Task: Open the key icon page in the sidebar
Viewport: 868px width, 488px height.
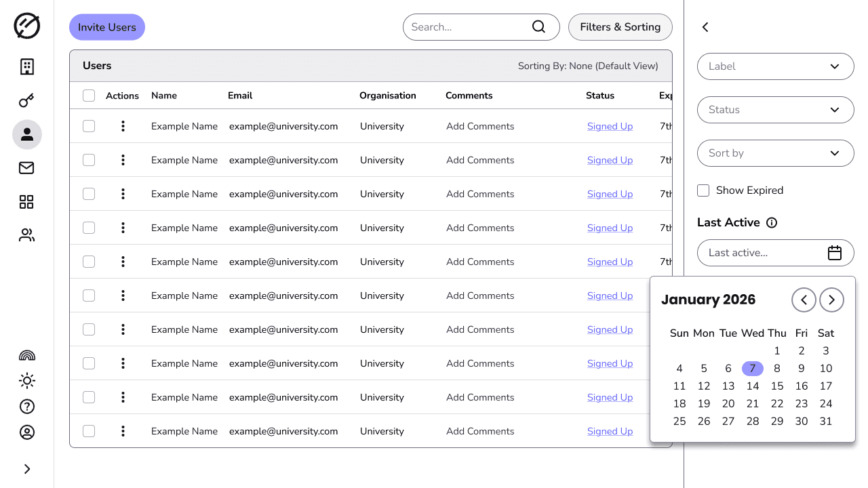Action: (27, 101)
